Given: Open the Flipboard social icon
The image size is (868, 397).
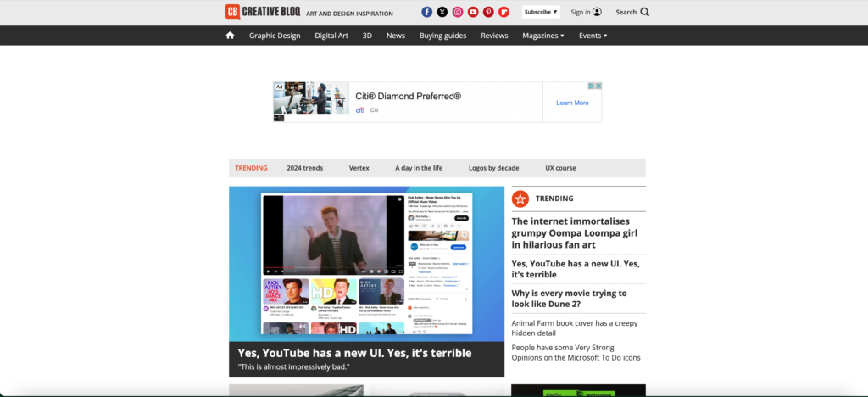Looking at the screenshot, I should click(x=504, y=12).
